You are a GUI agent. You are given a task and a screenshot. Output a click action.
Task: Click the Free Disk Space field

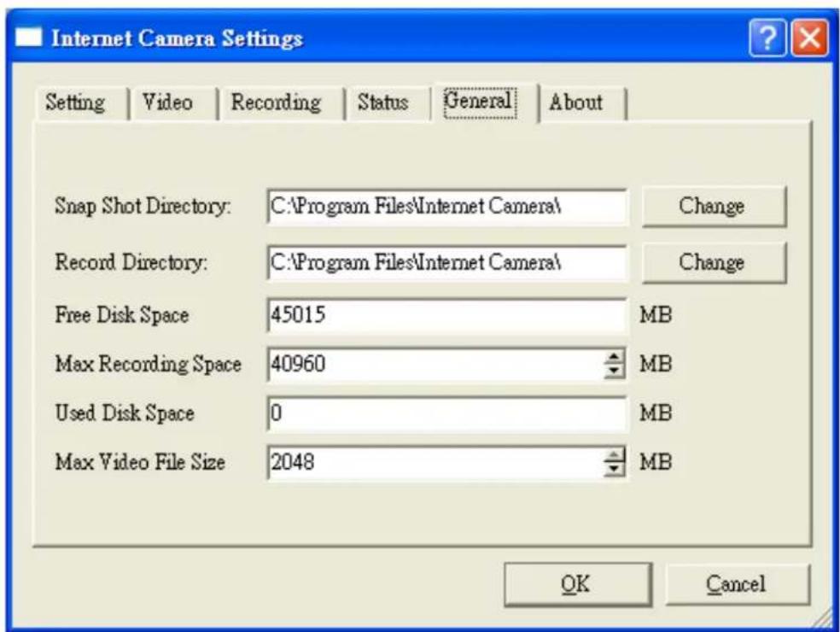pos(446,314)
